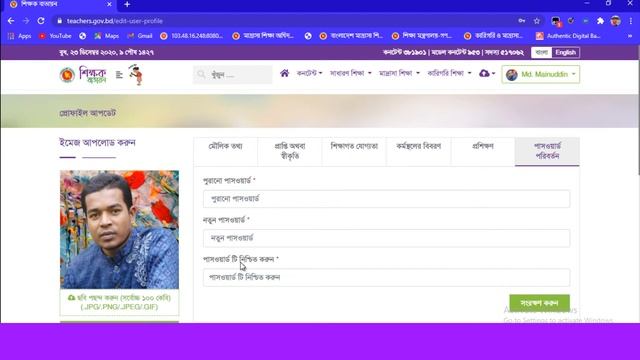The height and width of the screenshot is (360, 640).
Task: Open the Extensions puzzle icon
Action: pos(600,21)
